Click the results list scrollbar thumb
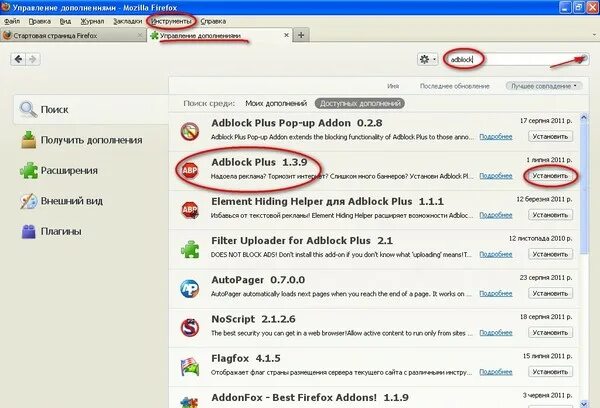The width and height of the screenshot is (600, 408). [x=584, y=188]
